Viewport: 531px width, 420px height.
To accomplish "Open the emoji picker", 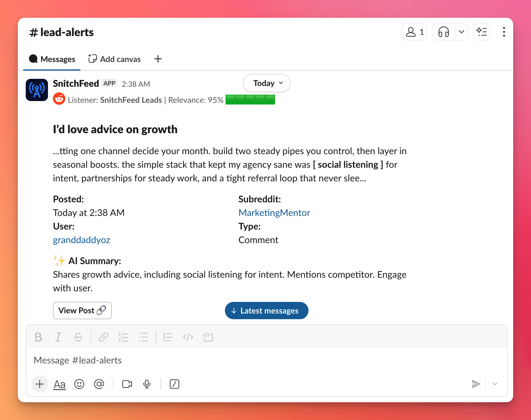I will click(79, 384).
